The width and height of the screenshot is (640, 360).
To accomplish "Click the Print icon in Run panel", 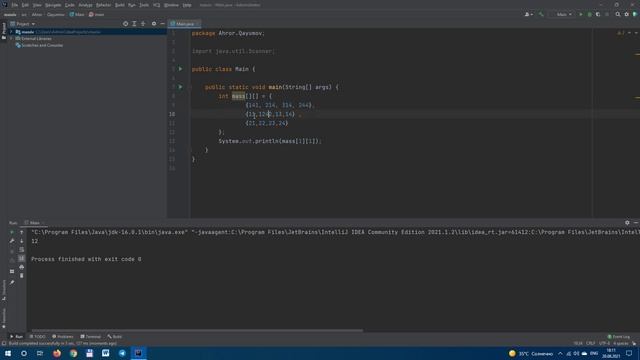I will (22, 267).
